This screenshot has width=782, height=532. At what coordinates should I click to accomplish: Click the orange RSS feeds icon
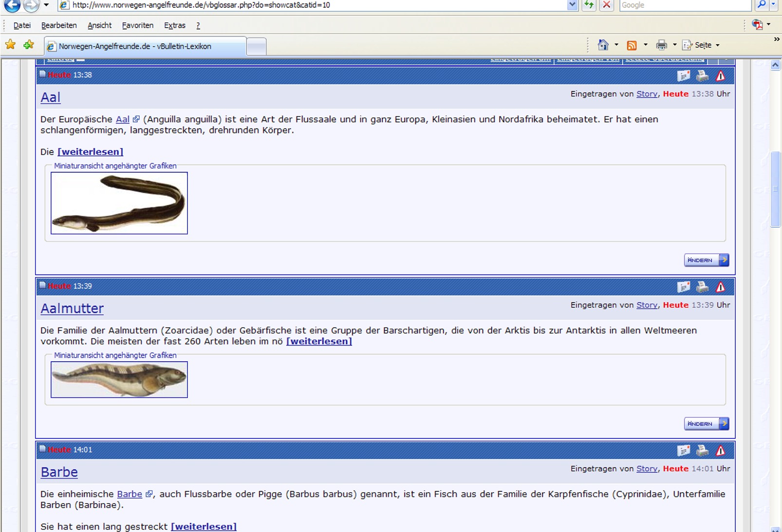point(632,45)
